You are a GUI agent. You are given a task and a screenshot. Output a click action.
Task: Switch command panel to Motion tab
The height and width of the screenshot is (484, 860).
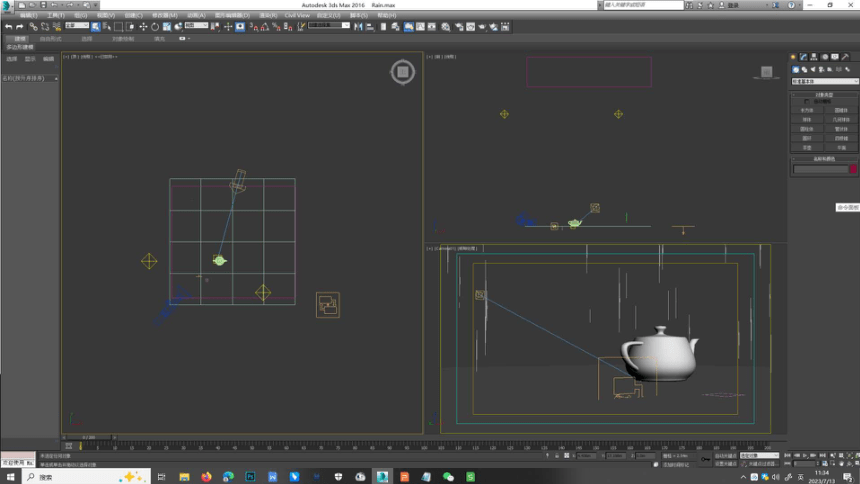pos(824,57)
